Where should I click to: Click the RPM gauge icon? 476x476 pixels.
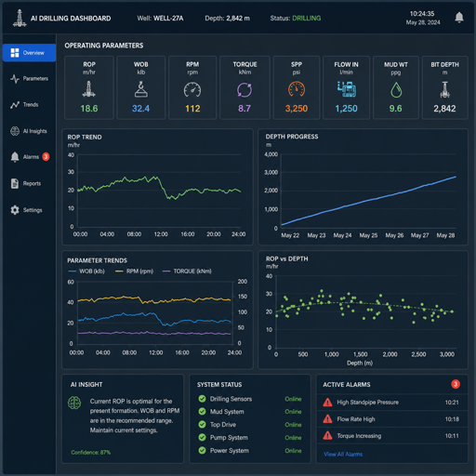[192, 90]
